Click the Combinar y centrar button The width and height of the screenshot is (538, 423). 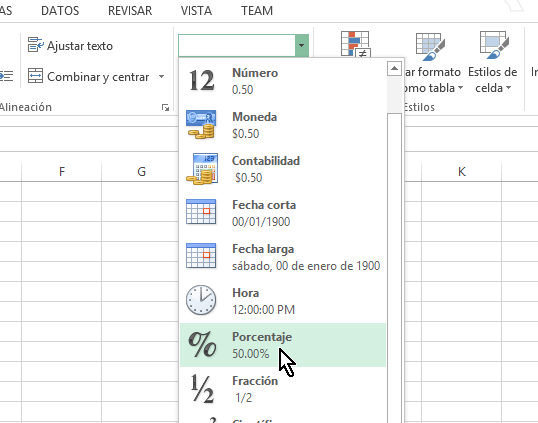tap(89, 77)
